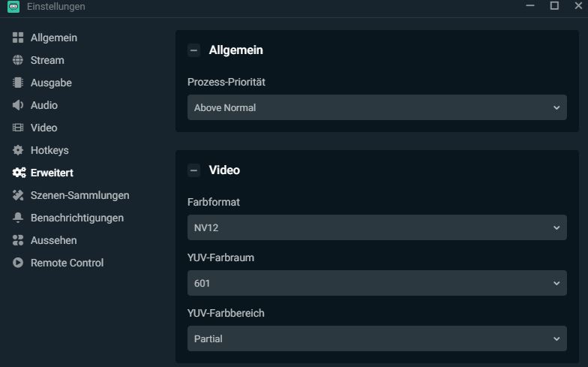588x367 pixels.
Task: Click the Audio speaker icon
Action: click(x=18, y=105)
